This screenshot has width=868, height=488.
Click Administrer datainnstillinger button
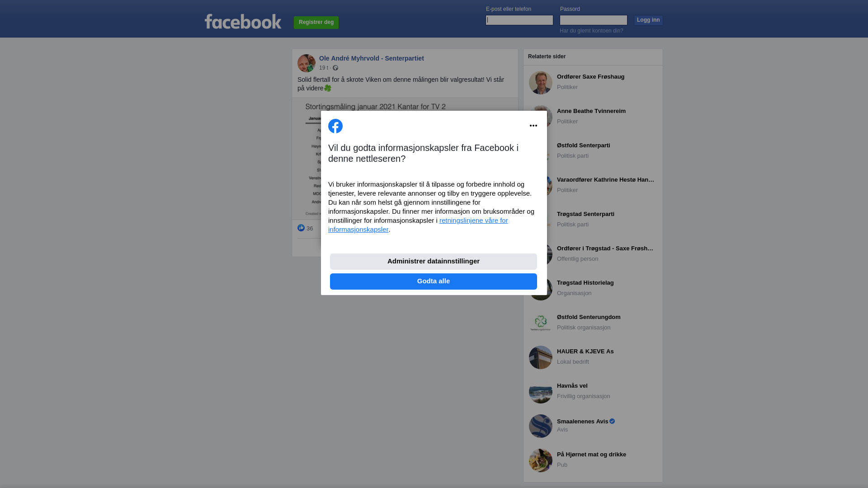(x=434, y=262)
